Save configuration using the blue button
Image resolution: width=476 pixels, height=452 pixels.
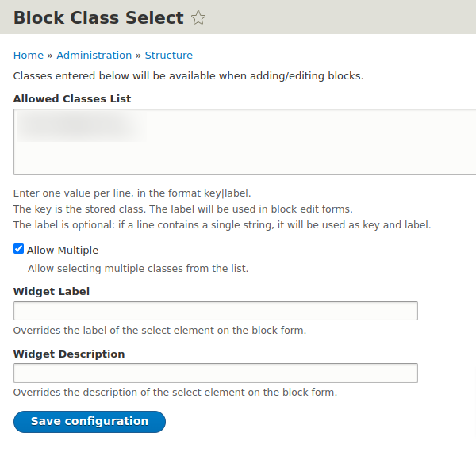tap(90, 422)
